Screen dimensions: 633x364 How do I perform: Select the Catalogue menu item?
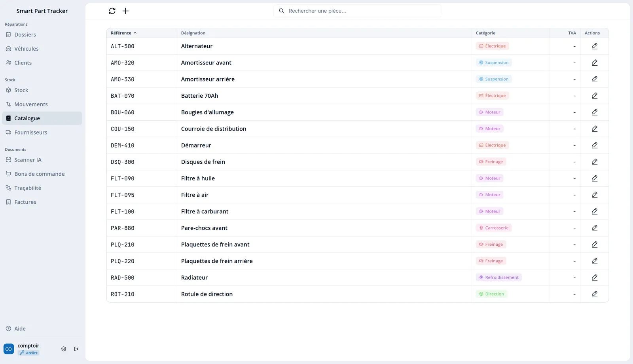pos(42,118)
